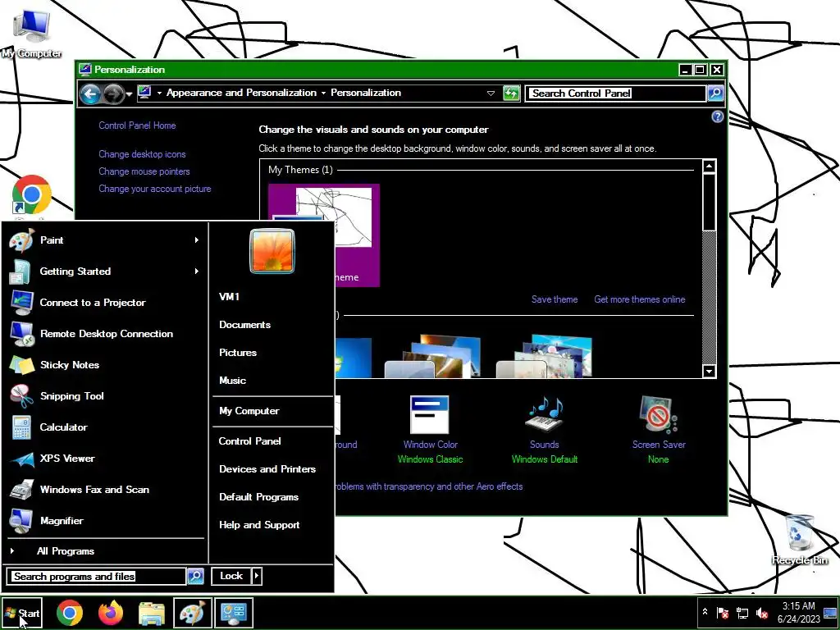This screenshot has height=630, width=840.
Task: Click the Lock button
Action: click(x=231, y=576)
